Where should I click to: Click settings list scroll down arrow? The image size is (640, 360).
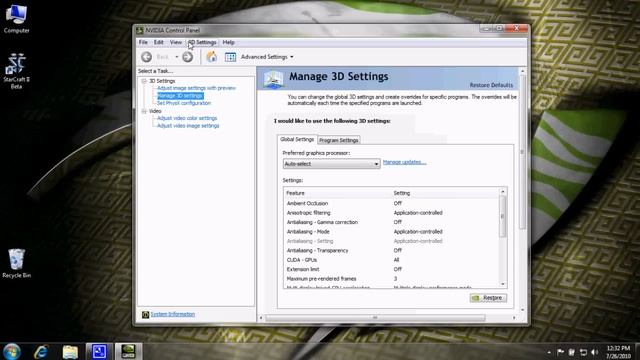point(503,284)
